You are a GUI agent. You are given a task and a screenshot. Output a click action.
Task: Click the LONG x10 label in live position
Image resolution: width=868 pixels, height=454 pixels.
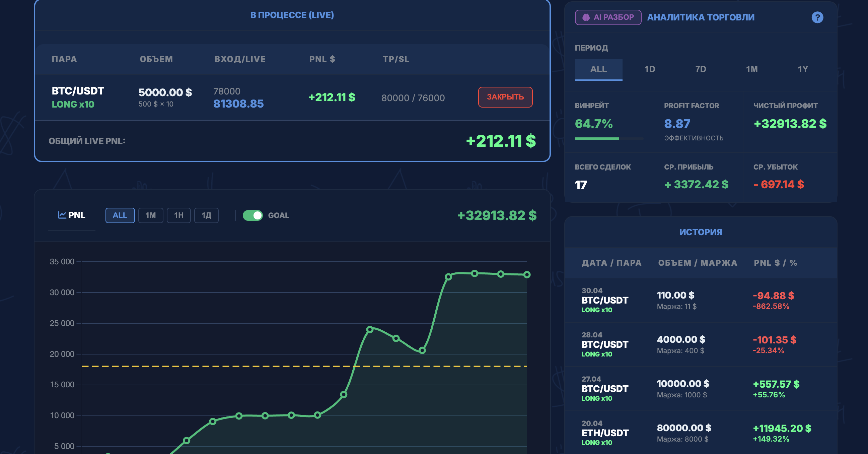pos(73,105)
